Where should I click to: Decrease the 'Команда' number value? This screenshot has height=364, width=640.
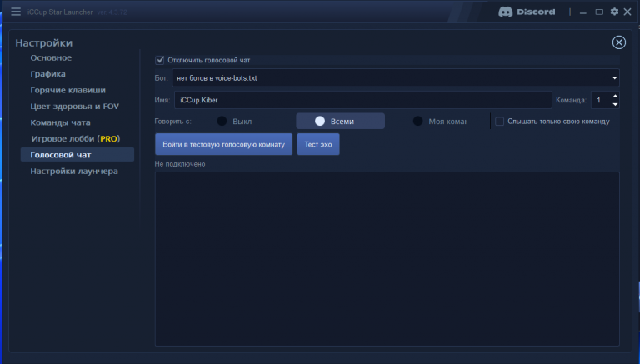coord(615,104)
